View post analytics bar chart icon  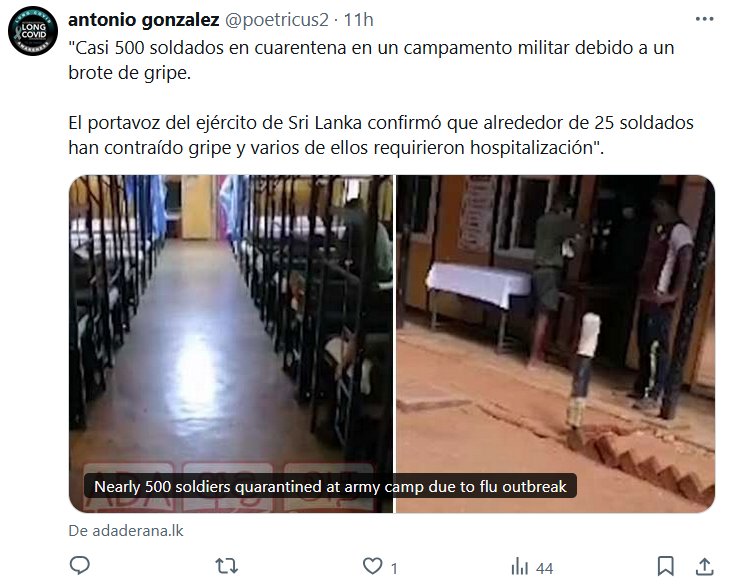520,567
